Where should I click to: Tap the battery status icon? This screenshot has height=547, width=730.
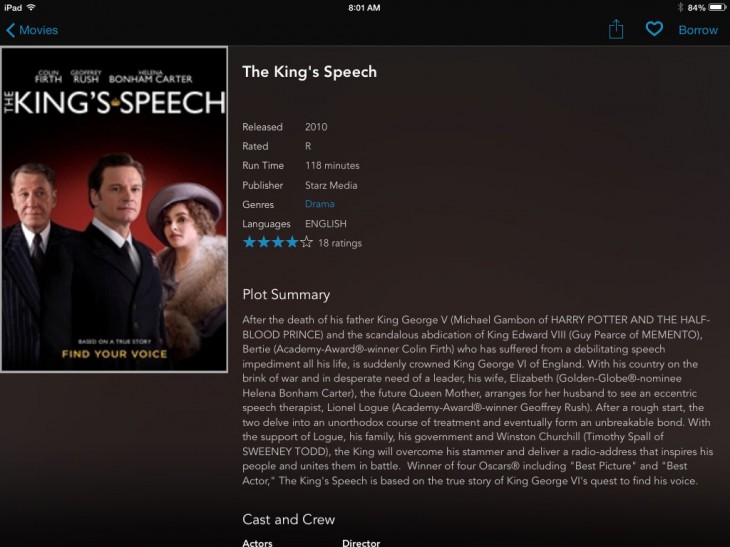717,7
